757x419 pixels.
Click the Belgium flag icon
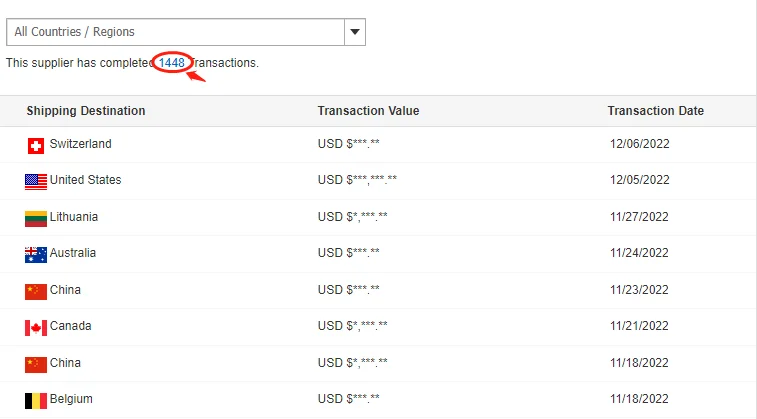pyautogui.click(x=36, y=401)
